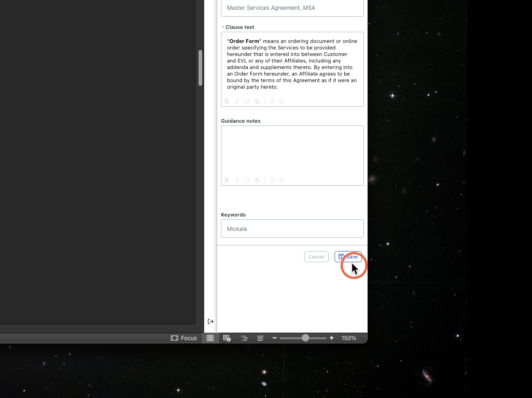Viewport: 532px width, 398px height.
Task: Click the sign-out icon at panel bottom
Action: (x=210, y=321)
